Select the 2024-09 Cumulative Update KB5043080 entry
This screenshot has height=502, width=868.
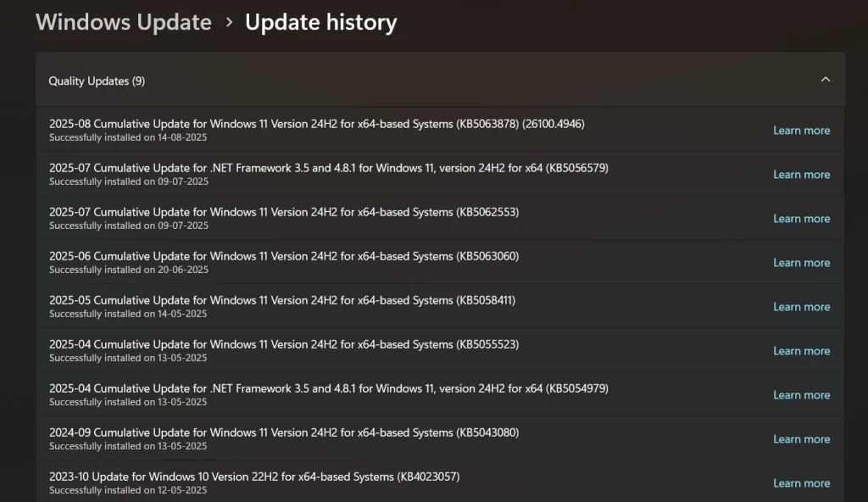click(x=284, y=432)
